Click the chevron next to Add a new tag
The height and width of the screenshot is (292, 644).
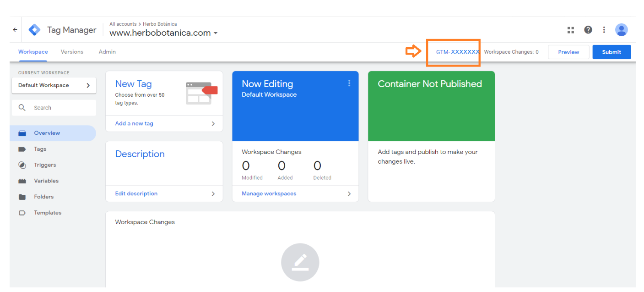click(x=213, y=124)
